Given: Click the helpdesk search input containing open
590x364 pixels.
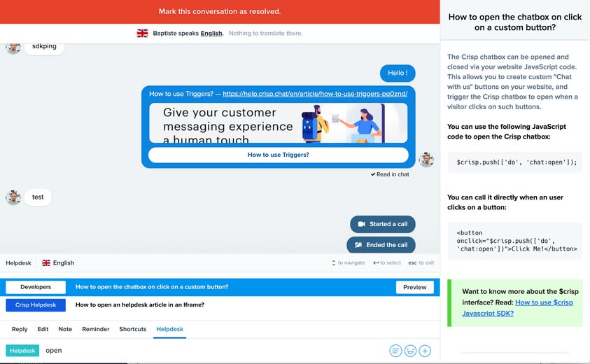Looking at the screenshot, I should coord(210,351).
